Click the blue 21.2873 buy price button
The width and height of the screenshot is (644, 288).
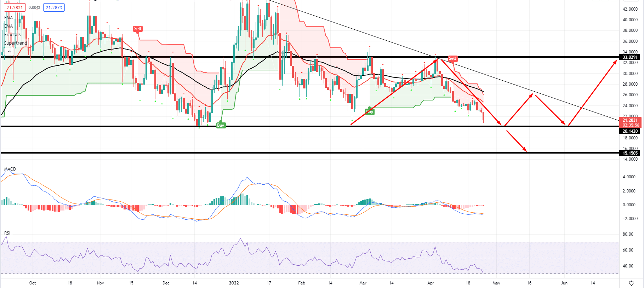54,7
